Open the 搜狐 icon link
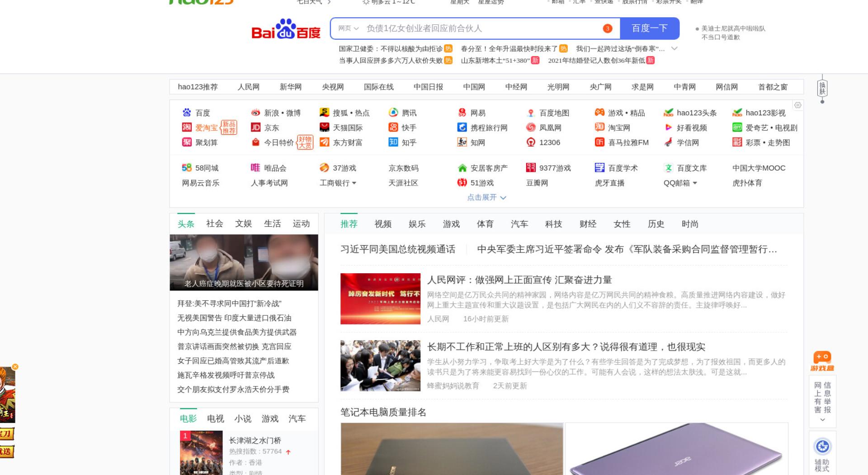 coord(324,113)
